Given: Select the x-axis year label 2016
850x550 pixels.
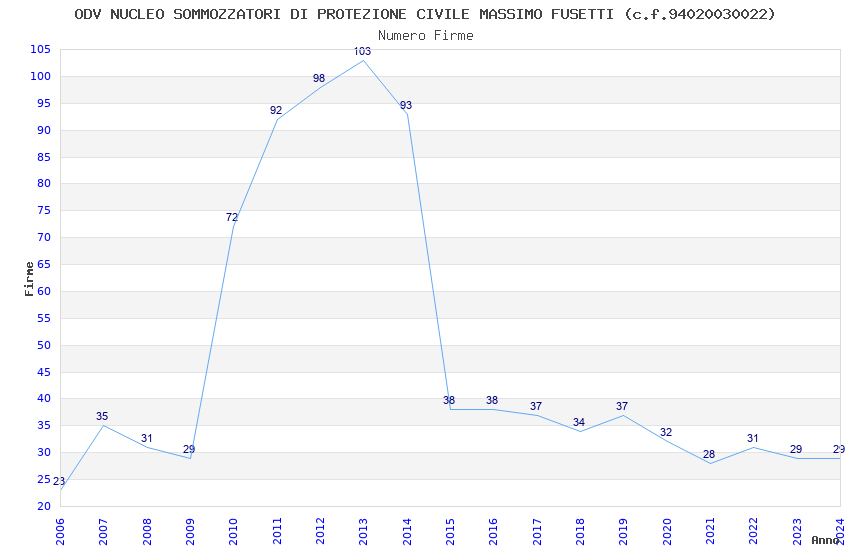Looking at the screenshot, I should point(493,532).
